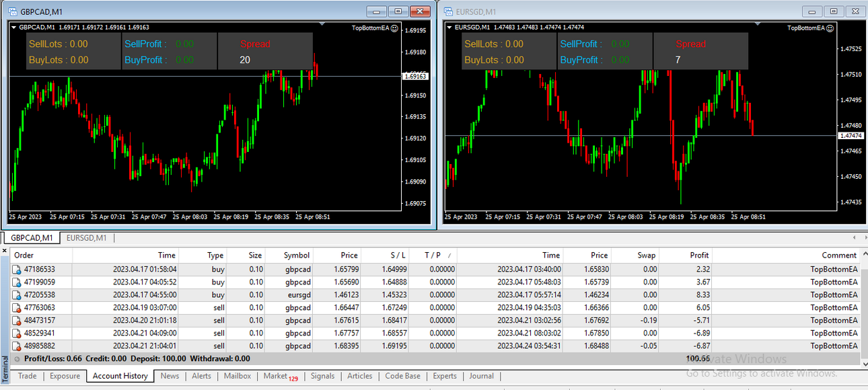Click the sell order icon for order 48985882
Screen dimensions: 868x390
coord(17,346)
